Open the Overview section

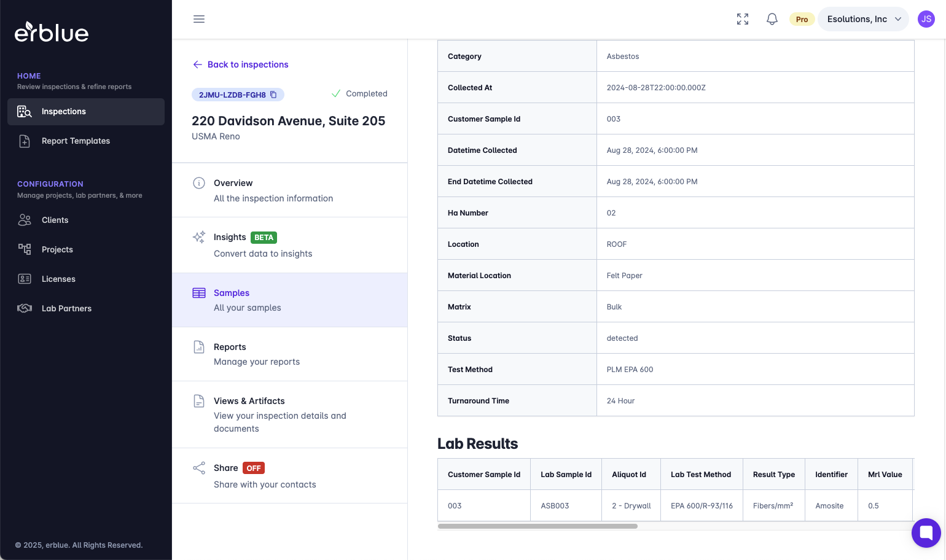pyautogui.click(x=290, y=190)
